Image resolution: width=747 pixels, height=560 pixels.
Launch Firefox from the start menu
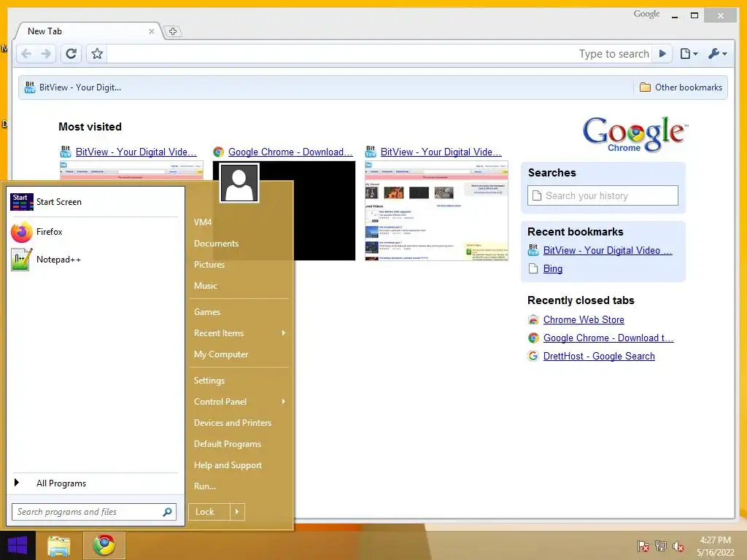point(94,232)
